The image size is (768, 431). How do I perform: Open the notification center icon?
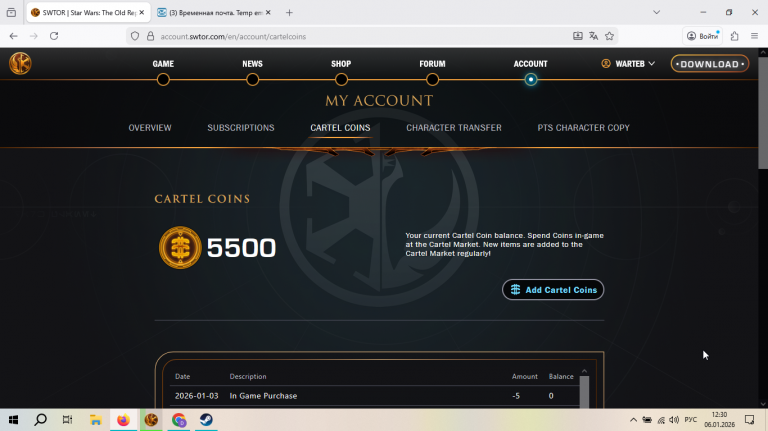coord(749,420)
